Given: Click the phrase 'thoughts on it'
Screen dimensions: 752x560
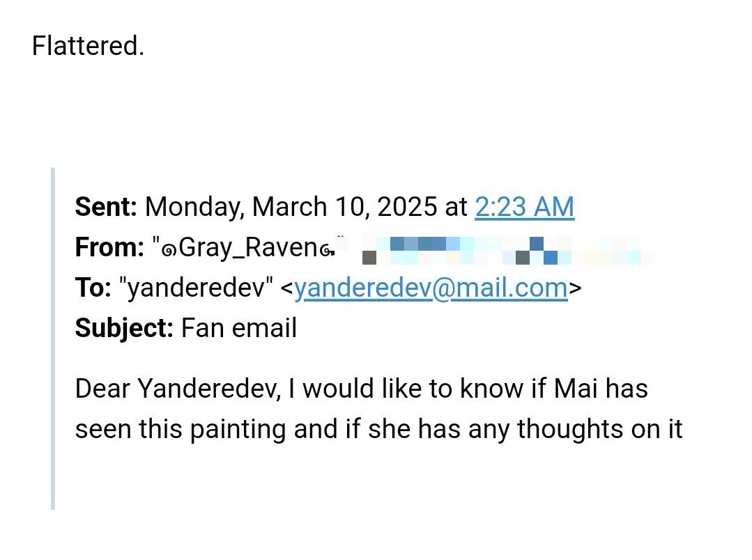Looking at the screenshot, I should 599,428.
